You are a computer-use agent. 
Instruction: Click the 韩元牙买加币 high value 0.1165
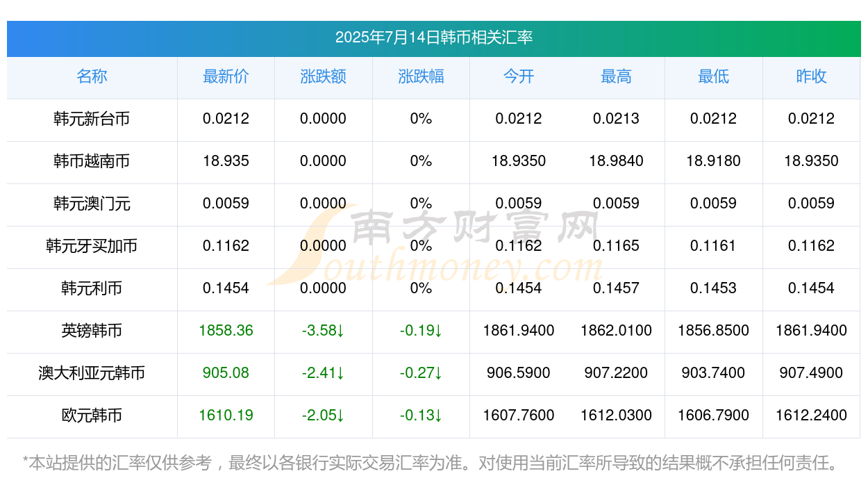tap(616, 246)
